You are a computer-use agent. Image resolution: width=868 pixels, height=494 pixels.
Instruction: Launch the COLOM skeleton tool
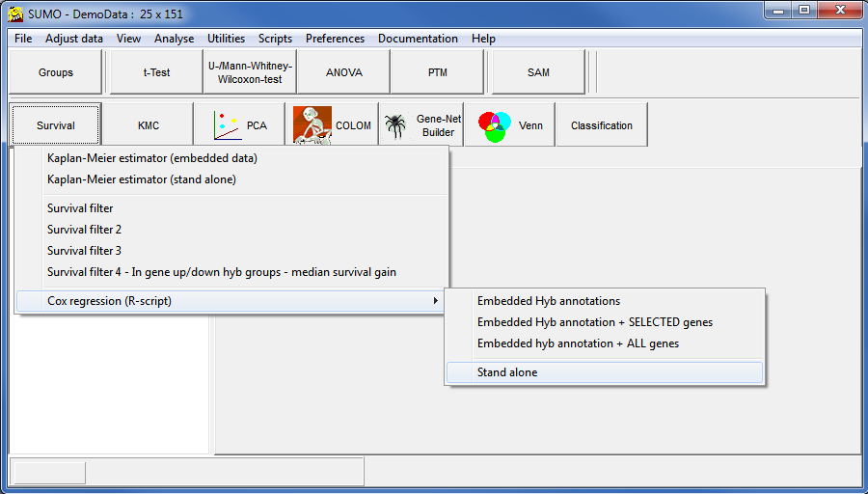point(332,125)
